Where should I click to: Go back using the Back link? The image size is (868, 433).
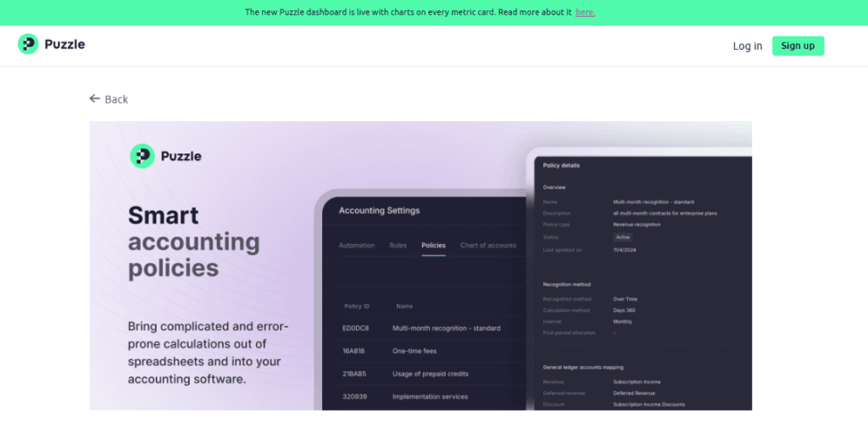(109, 99)
